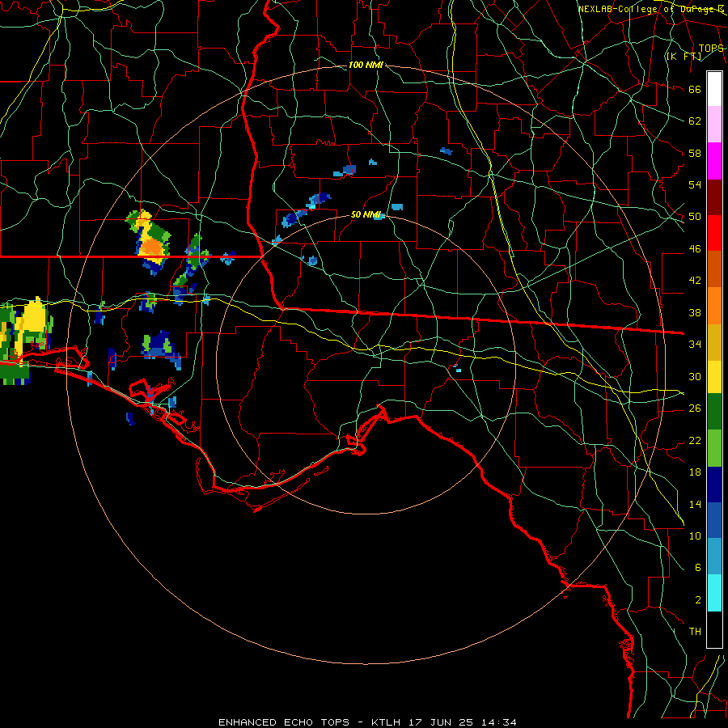728x728 pixels.
Task: Click the dark orange swatch between 42 and 46
Action: click(714, 269)
